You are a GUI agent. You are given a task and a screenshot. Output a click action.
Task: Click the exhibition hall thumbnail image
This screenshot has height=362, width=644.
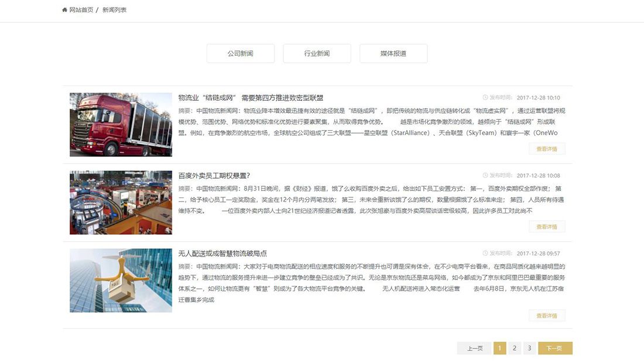121,203
